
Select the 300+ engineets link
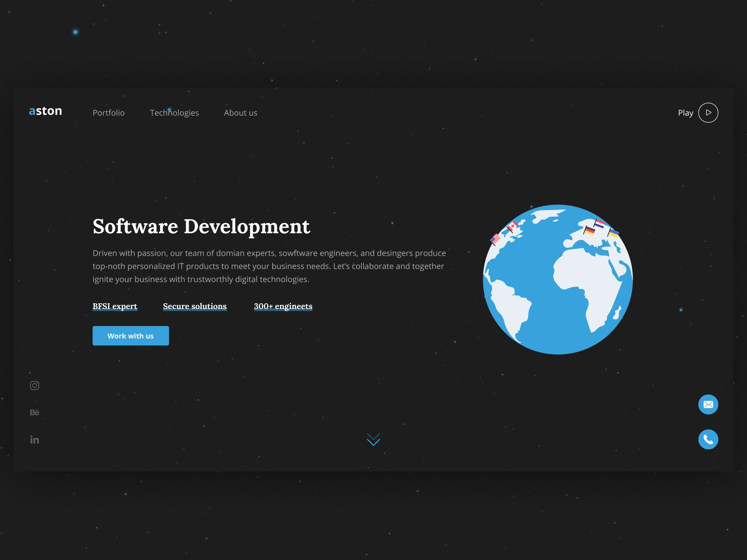tap(283, 306)
